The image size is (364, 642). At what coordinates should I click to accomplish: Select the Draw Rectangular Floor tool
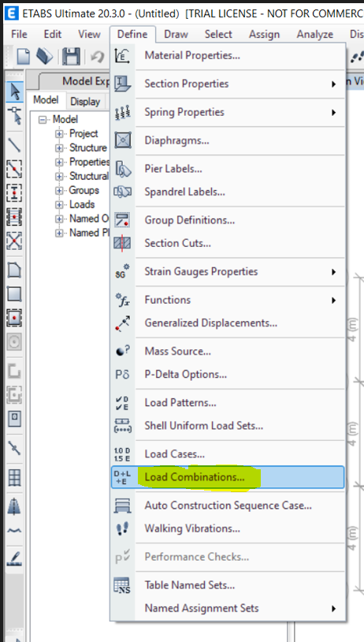15,294
